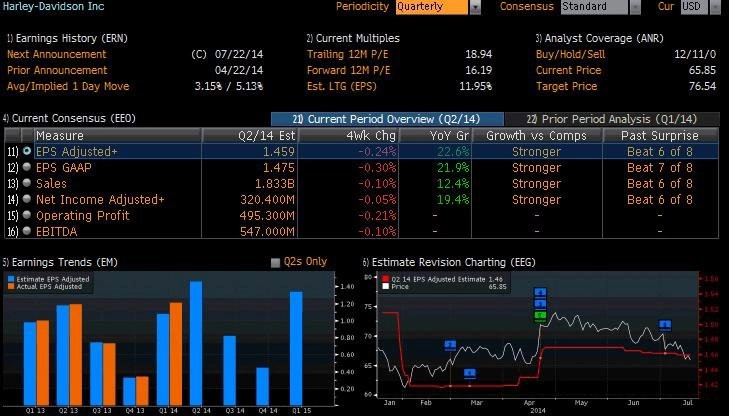Switch to Current Period Overview (Q2/14) tab
The image size is (729, 416).
pos(387,119)
